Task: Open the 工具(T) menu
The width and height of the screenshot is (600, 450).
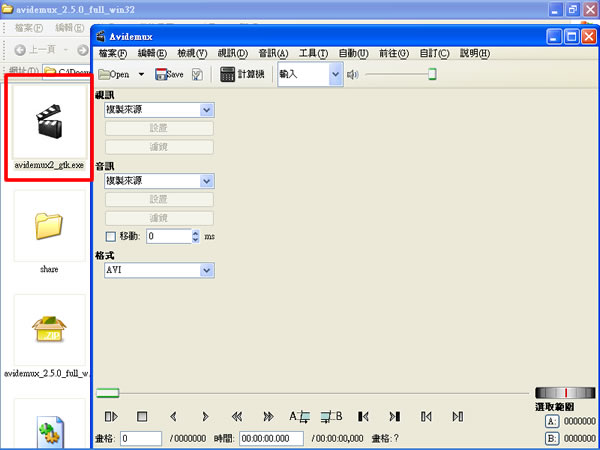Action: (x=313, y=53)
